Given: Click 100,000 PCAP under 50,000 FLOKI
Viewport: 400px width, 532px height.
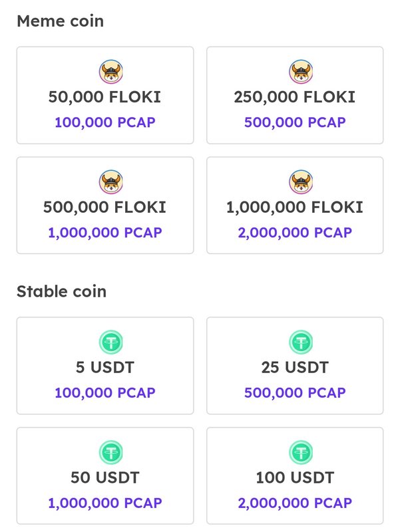Looking at the screenshot, I should (x=105, y=122).
